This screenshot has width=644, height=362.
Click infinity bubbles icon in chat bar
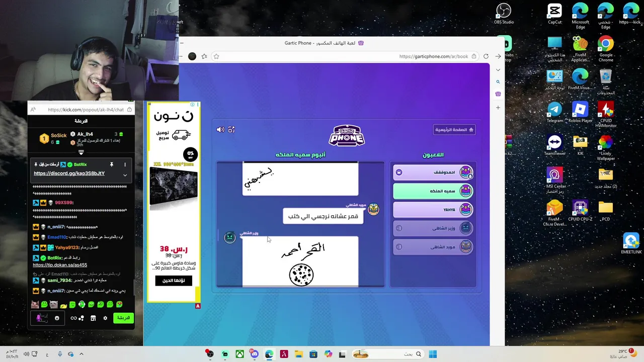[77, 318]
